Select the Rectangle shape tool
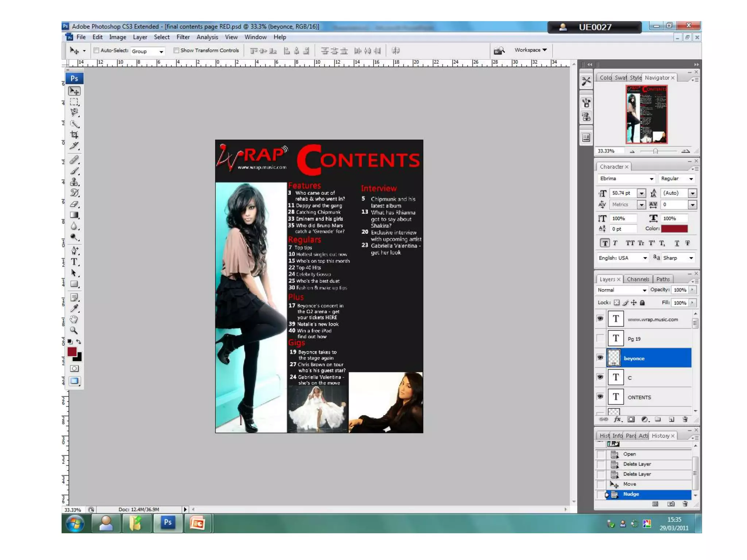This screenshot has width=747, height=560. coord(74,284)
